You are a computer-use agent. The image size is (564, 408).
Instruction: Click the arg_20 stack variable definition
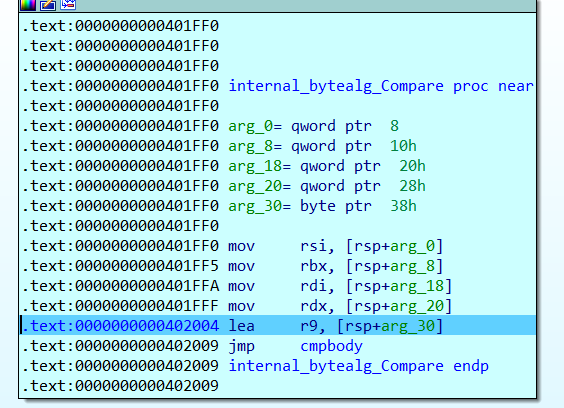[327, 186]
